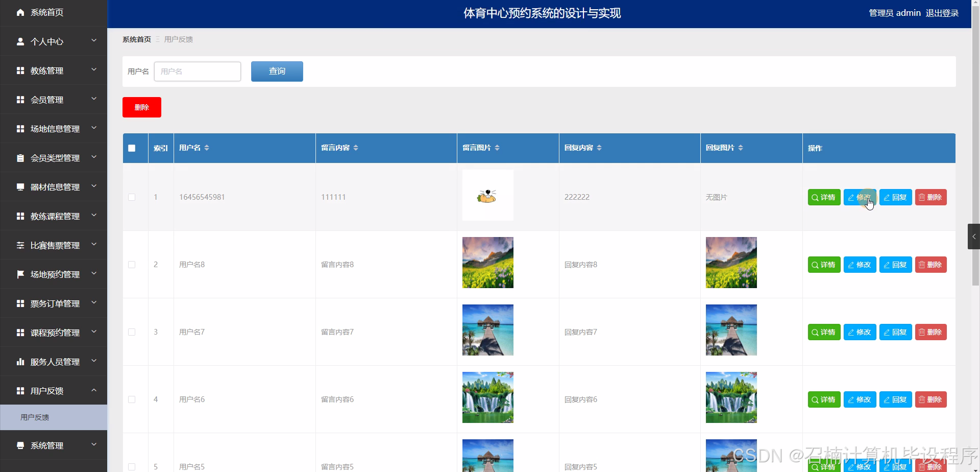
Task: Go to 系统首页 in the breadcrumb
Action: pos(137,39)
